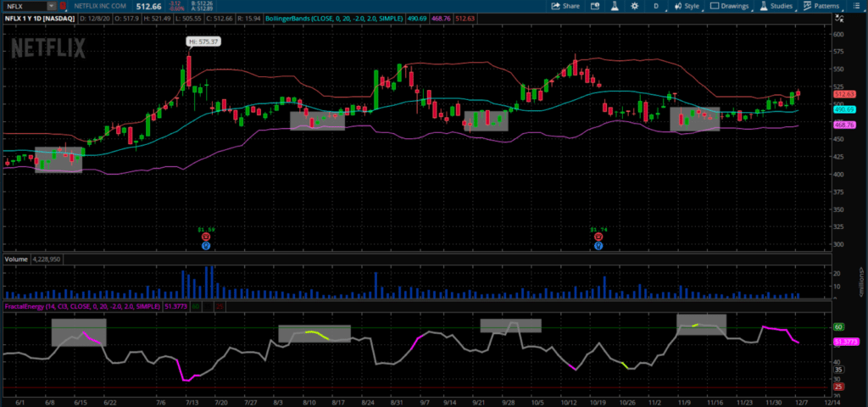Click the Bollinger value 512.63 in the header
The width and height of the screenshot is (868, 407).
(464, 19)
